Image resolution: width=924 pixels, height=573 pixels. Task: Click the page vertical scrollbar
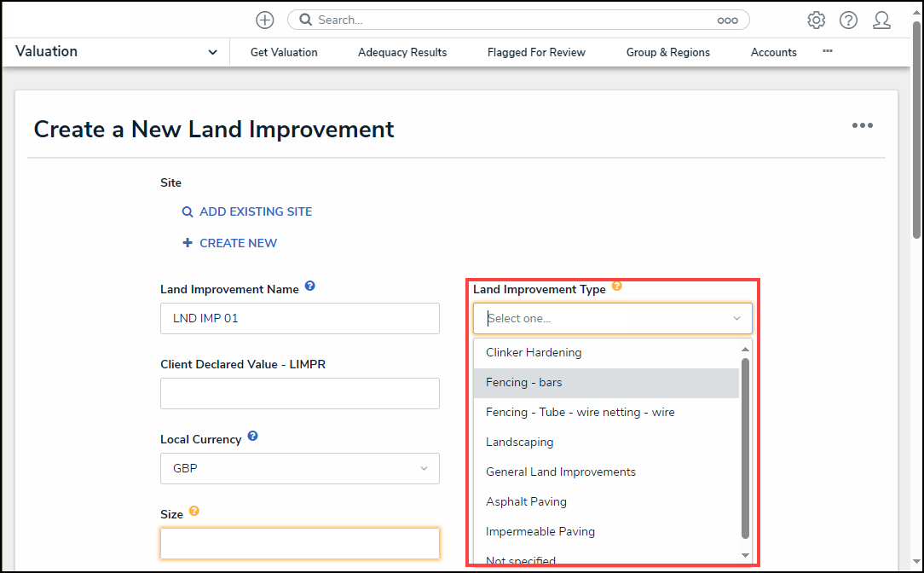pos(916,130)
